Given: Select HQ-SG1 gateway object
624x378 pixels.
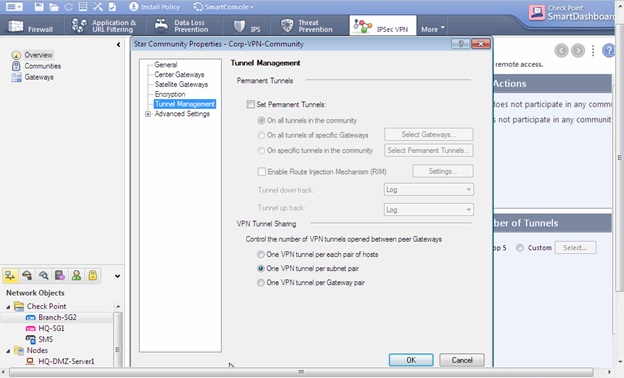Looking at the screenshot, I should [x=45, y=328].
